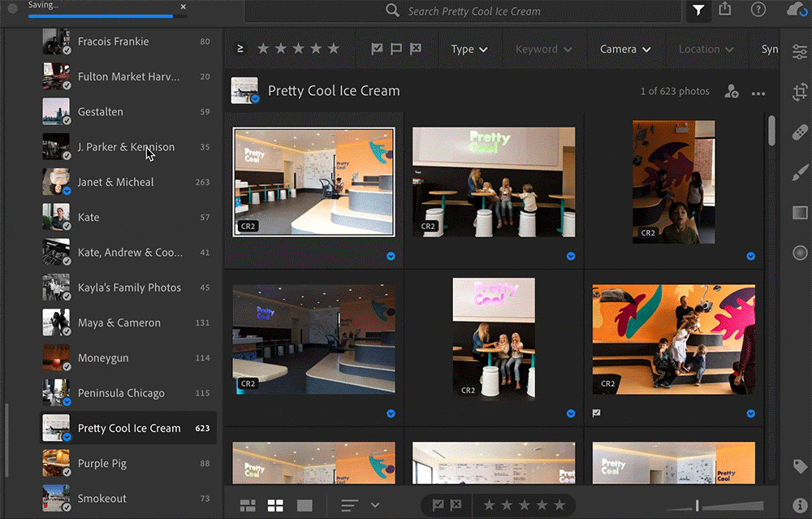The height and width of the screenshot is (519, 812).
Task: Open the Gestalten album
Action: coord(128,112)
